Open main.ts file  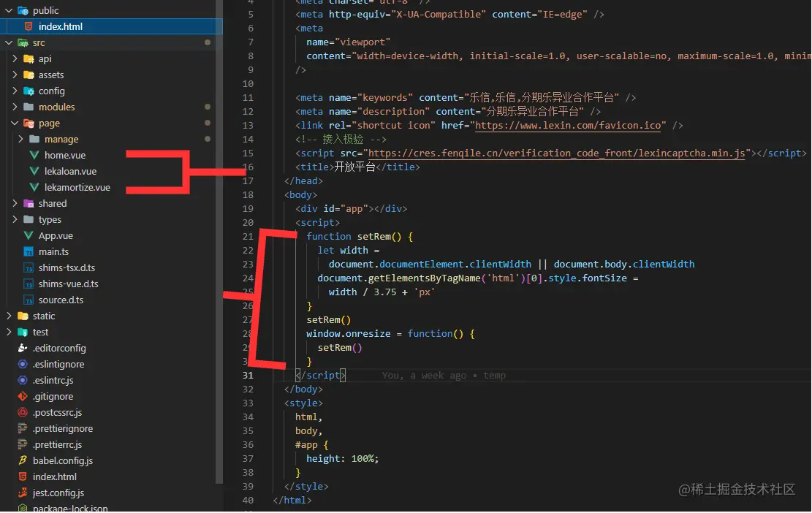tap(53, 251)
